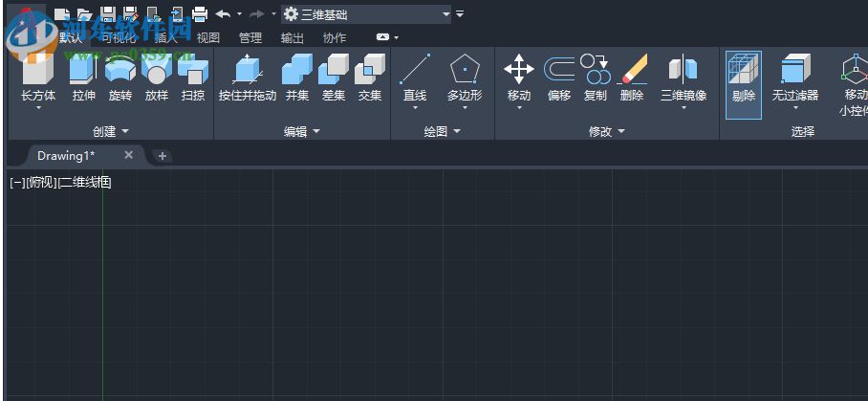Image resolution: width=868 pixels, height=401 pixels.
Task: Open dropdown arrow under 无过滤器
Action: pos(795,107)
